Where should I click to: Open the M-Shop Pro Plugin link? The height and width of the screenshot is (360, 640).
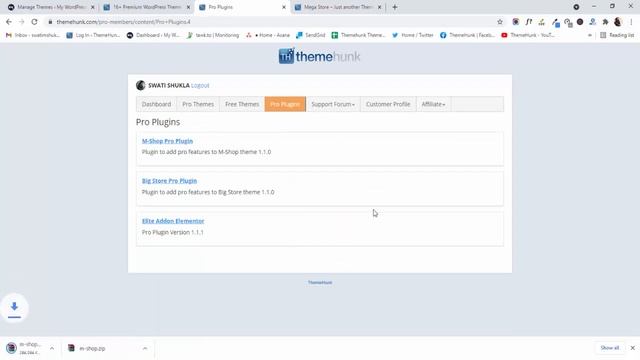tap(167, 141)
